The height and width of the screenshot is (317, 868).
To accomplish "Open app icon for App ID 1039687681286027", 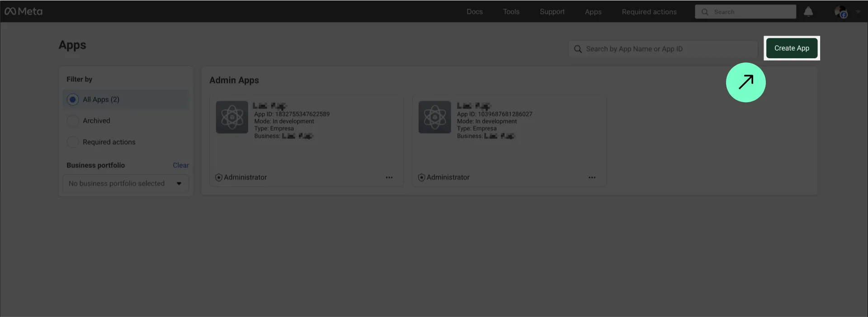I will pos(434,117).
